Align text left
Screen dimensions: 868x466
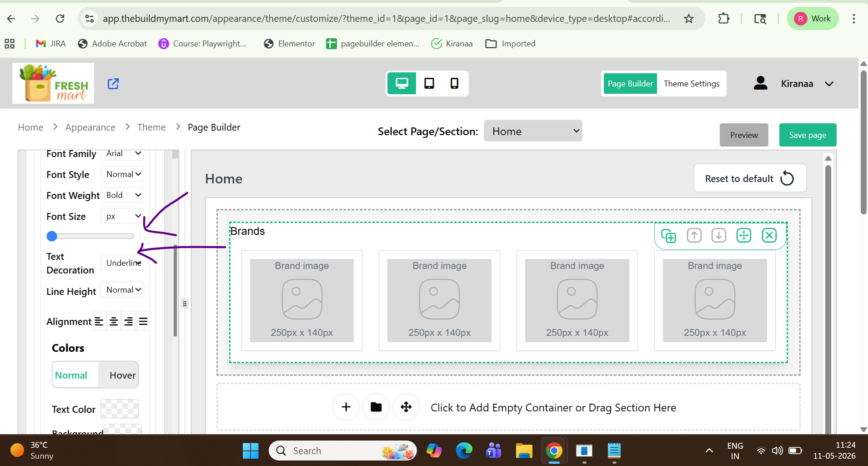99,322
